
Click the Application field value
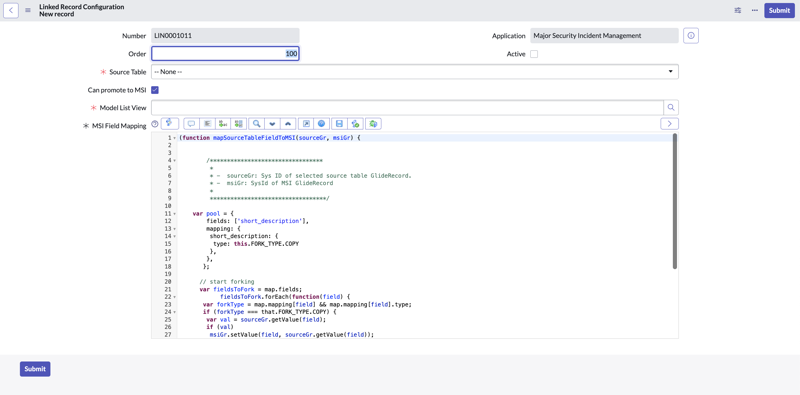tap(605, 36)
